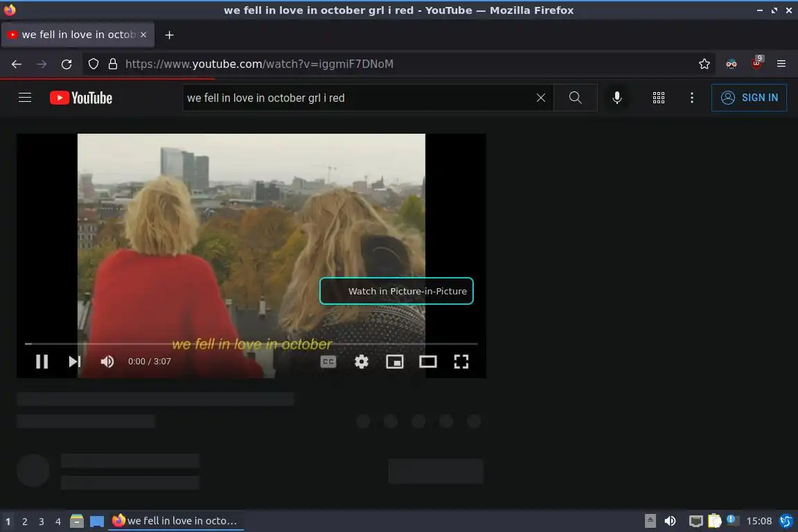
Task: Select the YouTube browser tab
Action: [x=78, y=35]
